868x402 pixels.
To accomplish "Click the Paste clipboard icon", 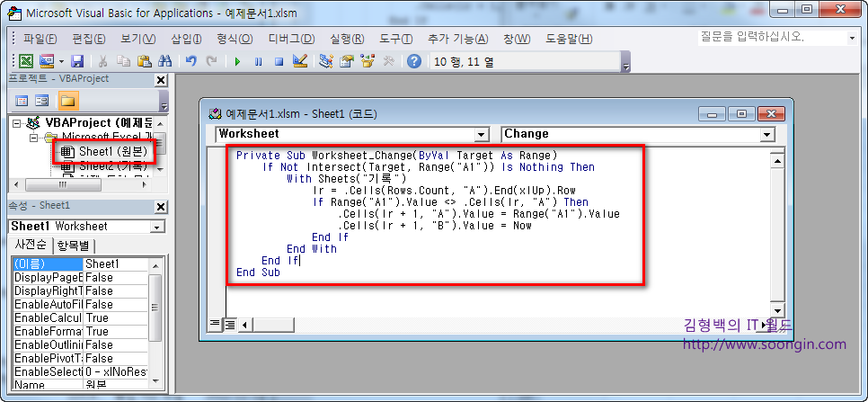I will pyautogui.click(x=144, y=61).
